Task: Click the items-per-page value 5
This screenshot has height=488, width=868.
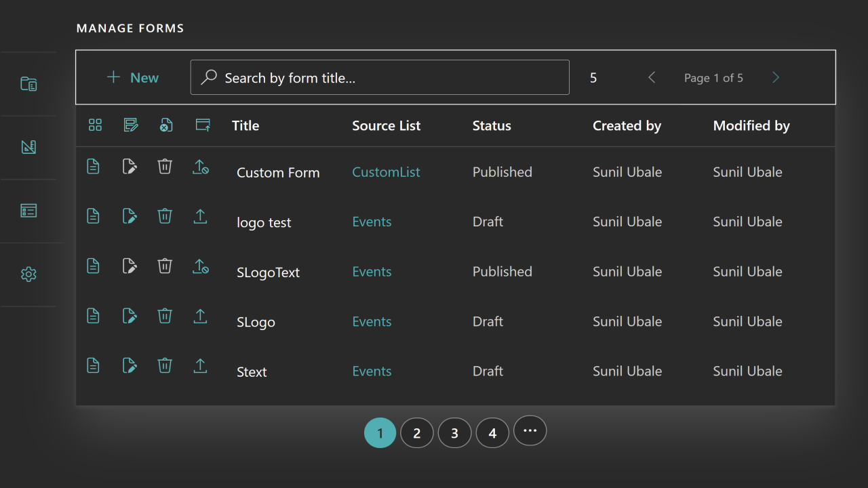Action: pos(593,78)
